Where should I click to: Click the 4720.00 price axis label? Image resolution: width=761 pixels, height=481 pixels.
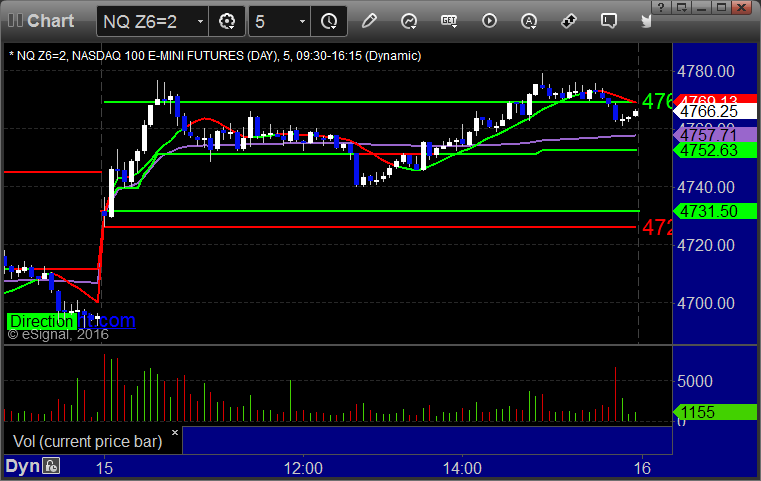[x=706, y=245]
